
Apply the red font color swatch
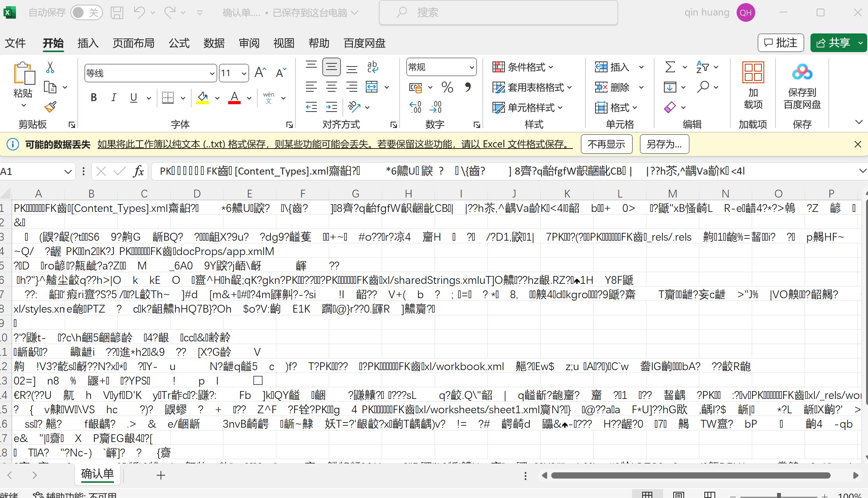pyautogui.click(x=234, y=98)
